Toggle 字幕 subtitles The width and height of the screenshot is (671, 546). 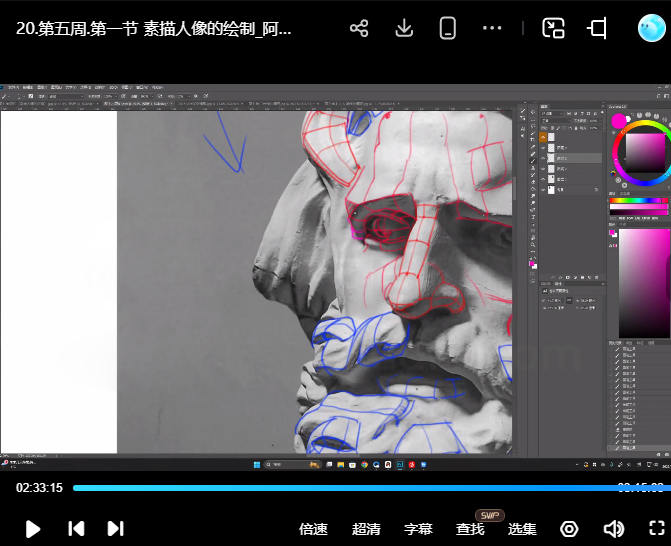point(418,529)
